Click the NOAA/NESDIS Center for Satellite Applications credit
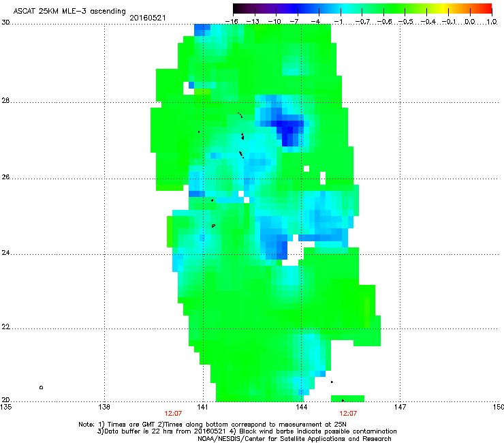Viewport: 504px width, 443px height. (x=294, y=439)
